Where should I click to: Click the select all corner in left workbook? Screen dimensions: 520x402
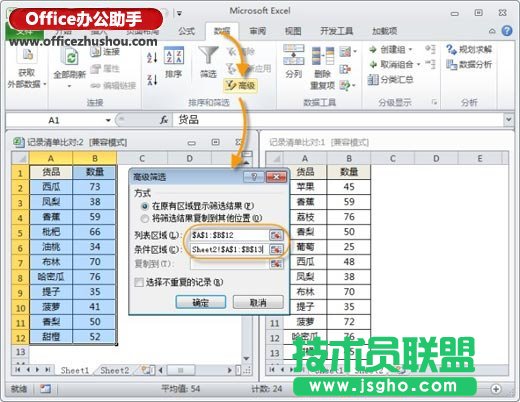[20, 158]
